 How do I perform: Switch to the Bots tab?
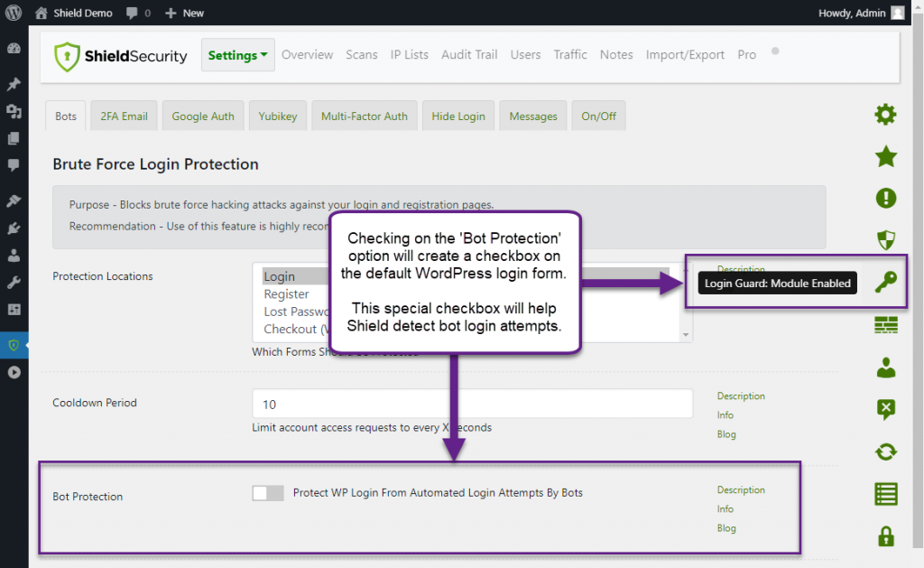pyautogui.click(x=65, y=116)
